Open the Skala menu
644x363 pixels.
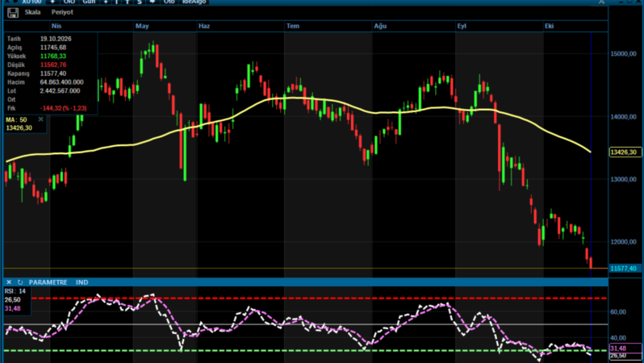click(32, 12)
